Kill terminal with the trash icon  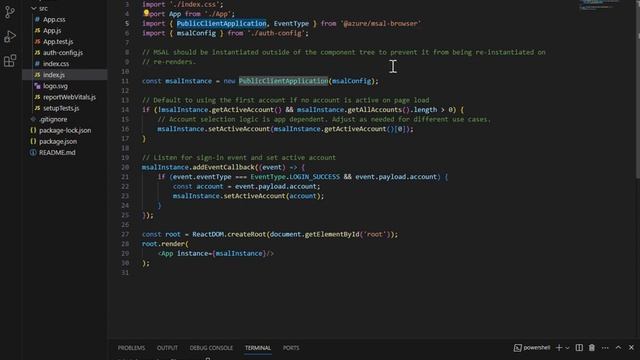pyautogui.click(x=591, y=348)
